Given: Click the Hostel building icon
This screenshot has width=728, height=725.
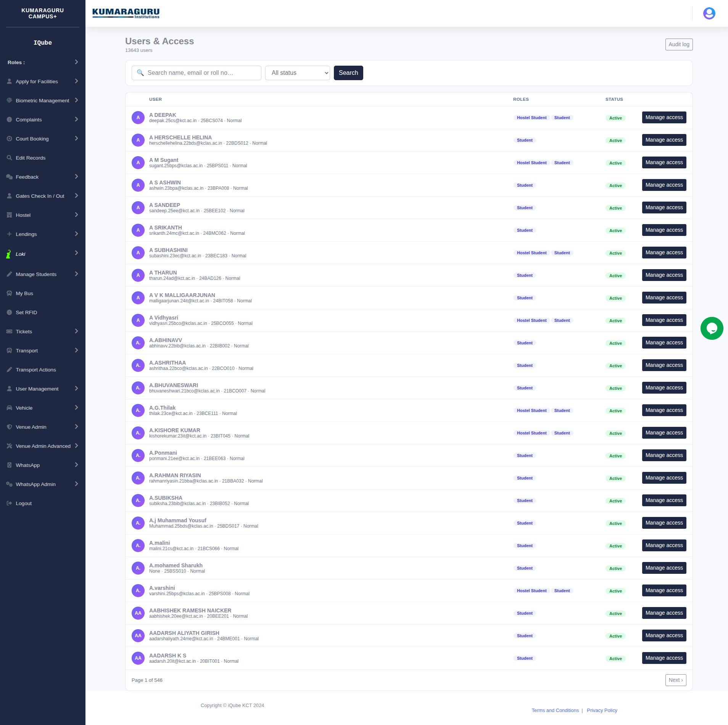Looking at the screenshot, I should [10, 215].
